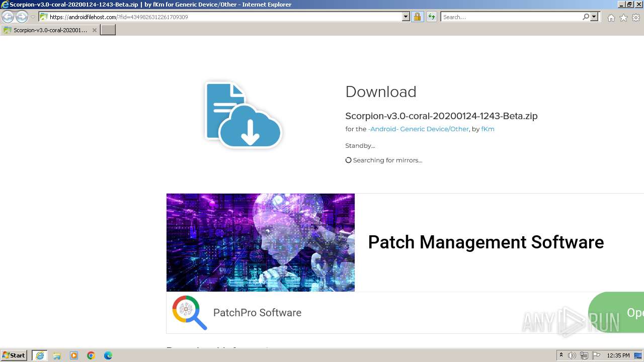Close the Scorpion-v3.0-coral tab
This screenshot has width=644, height=362.
[x=94, y=30]
